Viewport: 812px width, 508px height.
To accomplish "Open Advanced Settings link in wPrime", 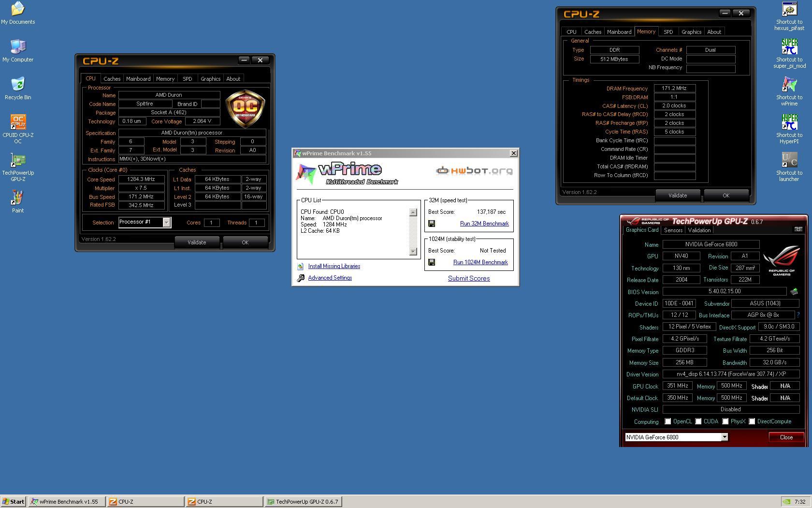I will [x=330, y=278].
